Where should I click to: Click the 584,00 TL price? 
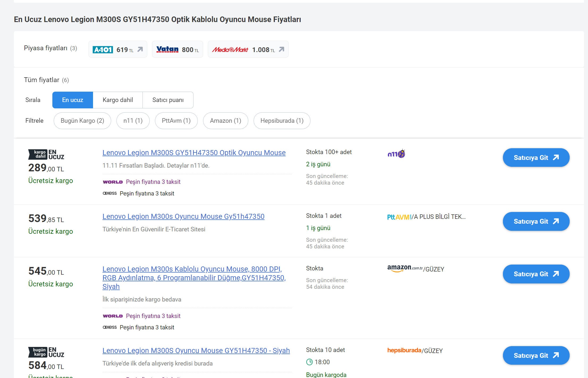[x=46, y=366]
